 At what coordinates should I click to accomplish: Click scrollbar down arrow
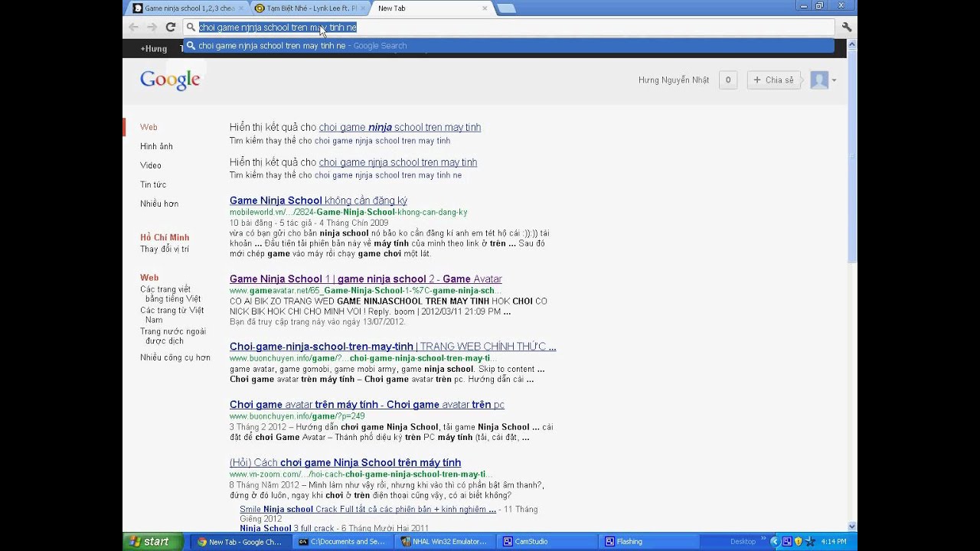click(x=852, y=526)
